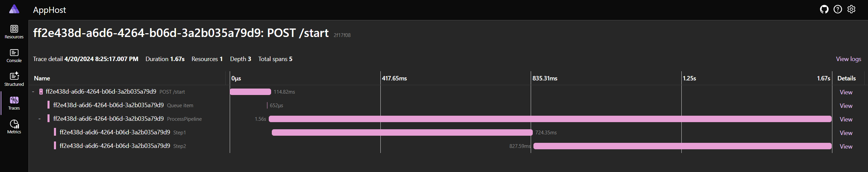The image size is (868, 172).
Task: Collapse the POST /start root span
Action: (x=33, y=92)
